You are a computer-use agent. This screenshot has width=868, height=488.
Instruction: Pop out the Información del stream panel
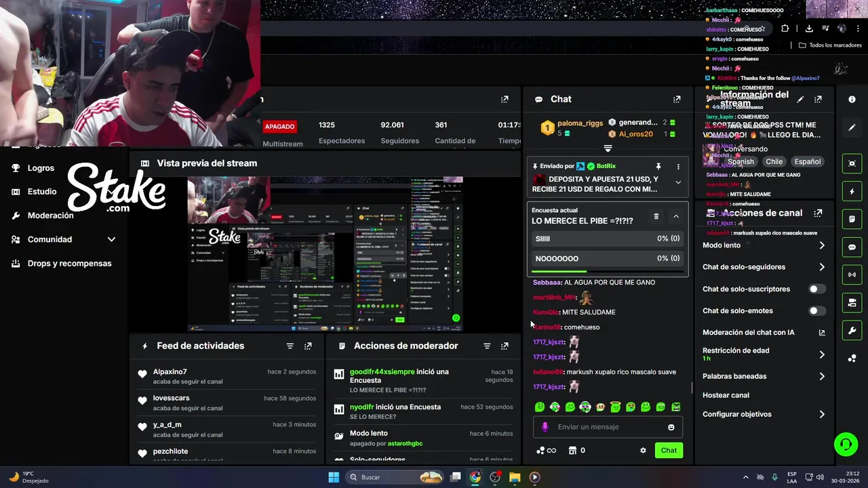(818, 99)
